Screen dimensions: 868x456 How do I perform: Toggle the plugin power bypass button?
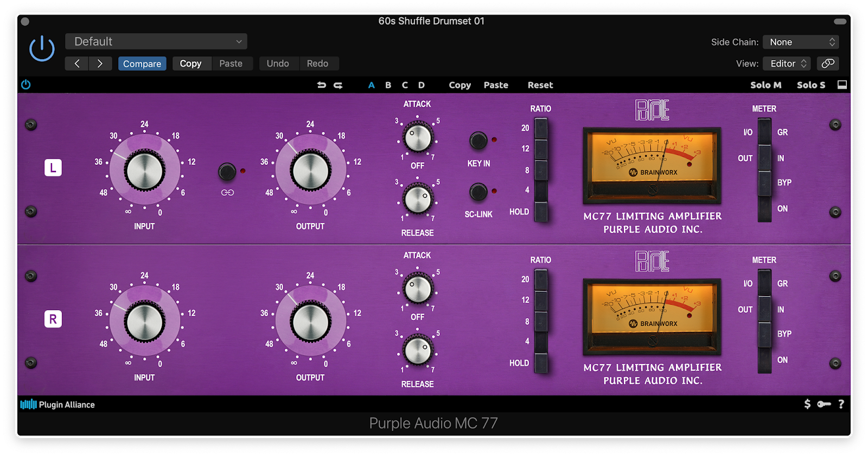pyautogui.click(x=42, y=49)
